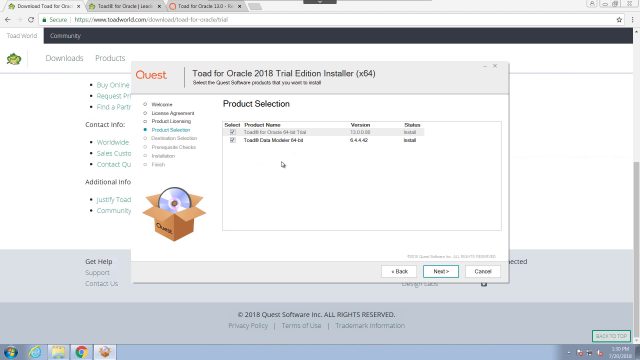Reload the current page
Viewport: 640px width, 360px height.
(x=31, y=20)
